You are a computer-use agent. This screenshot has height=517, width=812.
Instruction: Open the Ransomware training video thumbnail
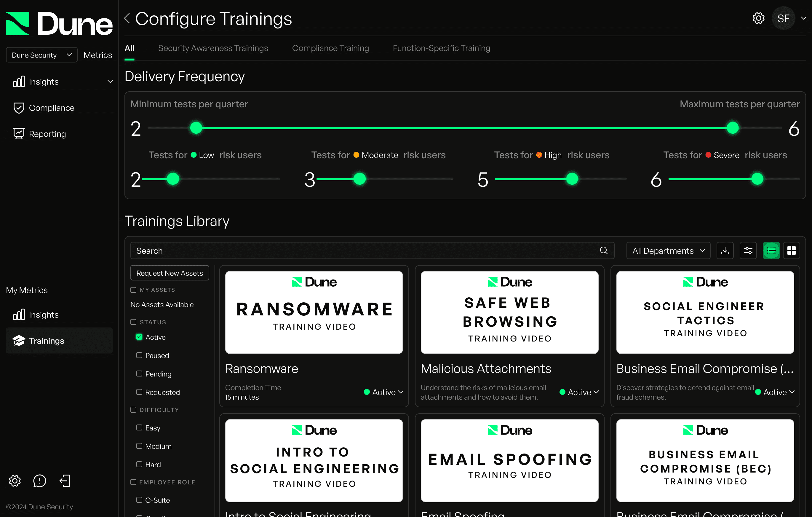pos(314,312)
